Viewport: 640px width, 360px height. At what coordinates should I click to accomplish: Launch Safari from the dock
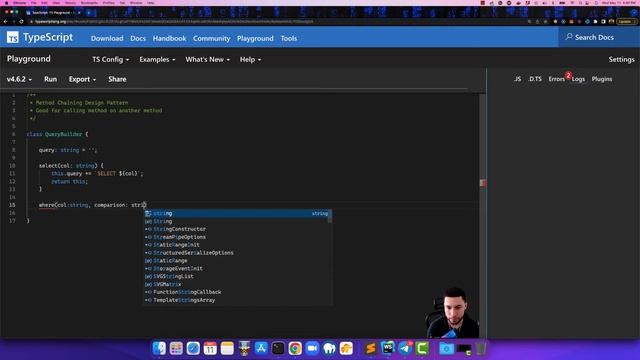point(193,348)
